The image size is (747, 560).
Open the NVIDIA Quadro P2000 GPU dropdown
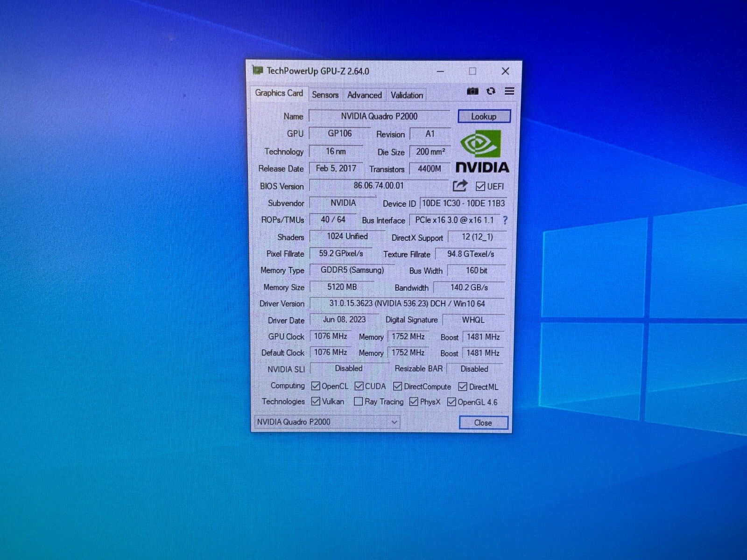[327, 422]
